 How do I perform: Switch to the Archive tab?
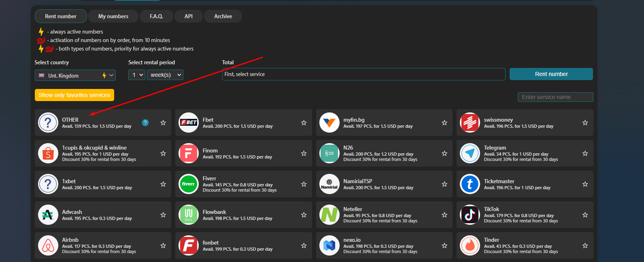pyautogui.click(x=223, y=16)
